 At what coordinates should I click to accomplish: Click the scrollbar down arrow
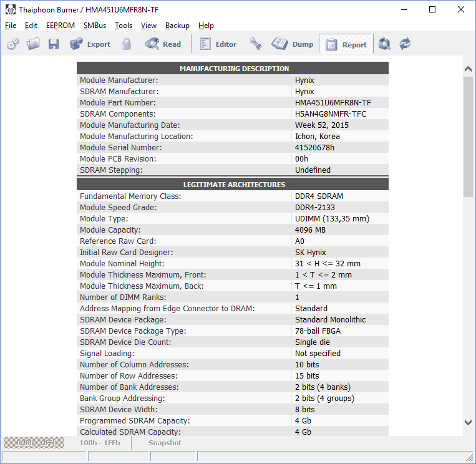pyautogui.click(x=469, y=422)
